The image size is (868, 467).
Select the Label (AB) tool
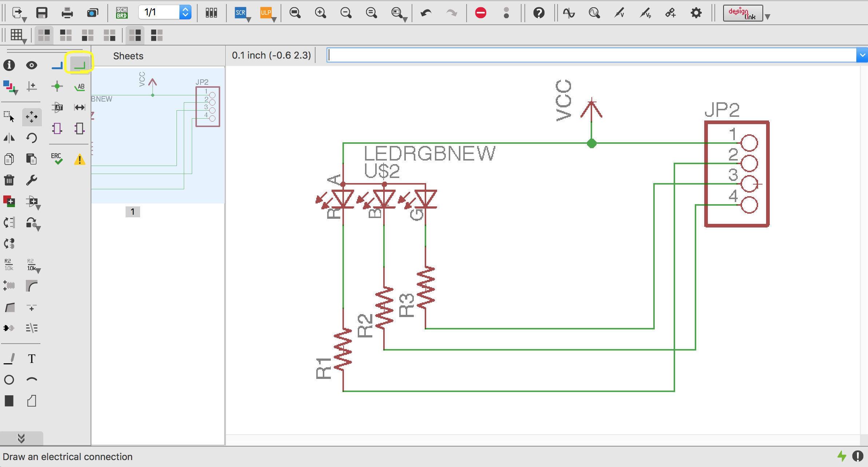(x=79, y=87)
